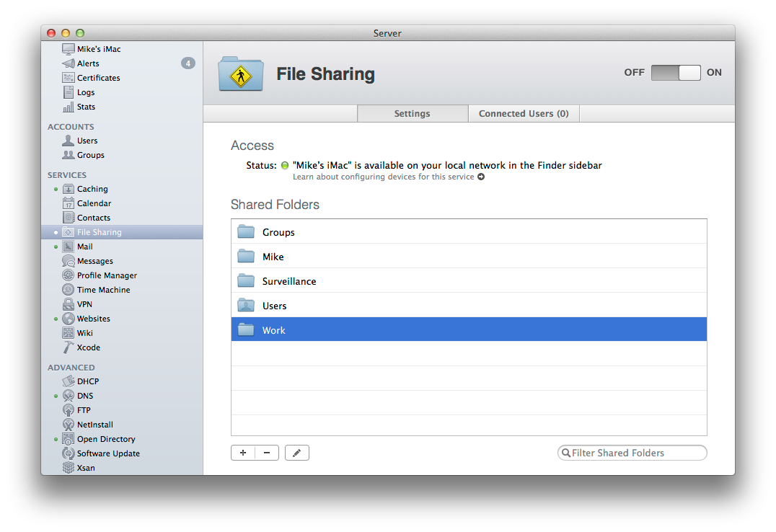Click the File Sharing folder header icon
The height and width of the screenshot is (532, 776).
tap(241, 74)
